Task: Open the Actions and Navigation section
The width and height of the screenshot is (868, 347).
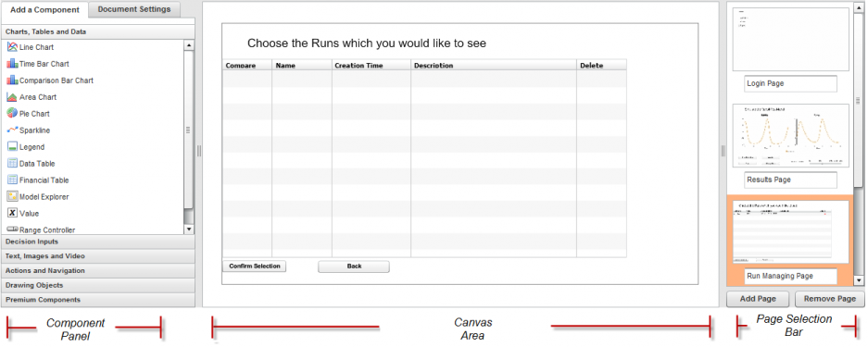Action: [98, 271]
